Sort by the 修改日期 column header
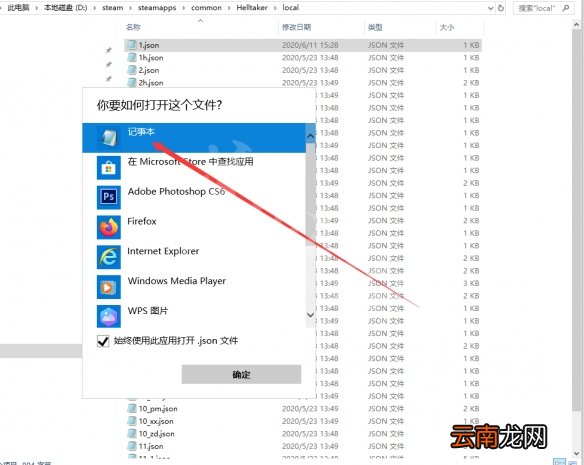Screen dimensions: 584x465 [x=296, y=27]
